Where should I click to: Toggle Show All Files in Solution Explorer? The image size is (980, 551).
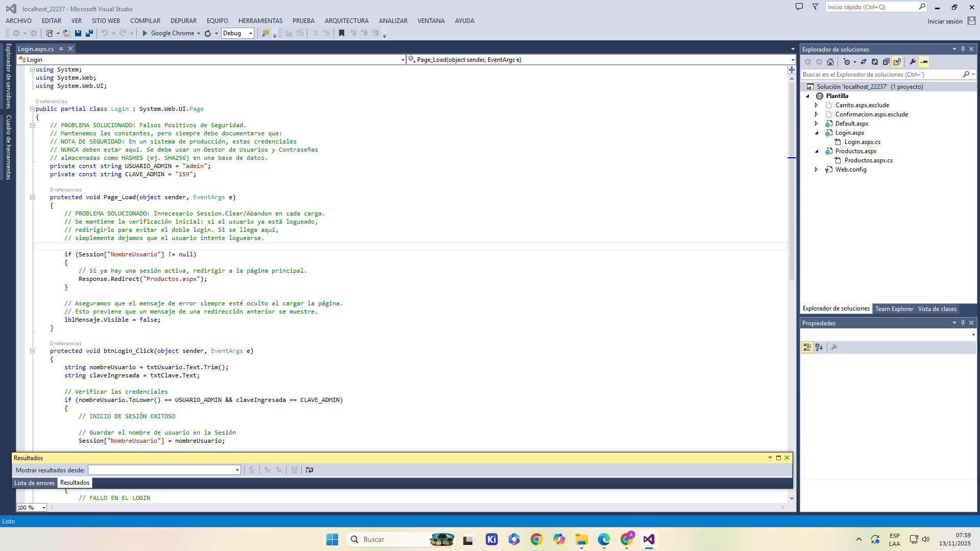(897, 62)
